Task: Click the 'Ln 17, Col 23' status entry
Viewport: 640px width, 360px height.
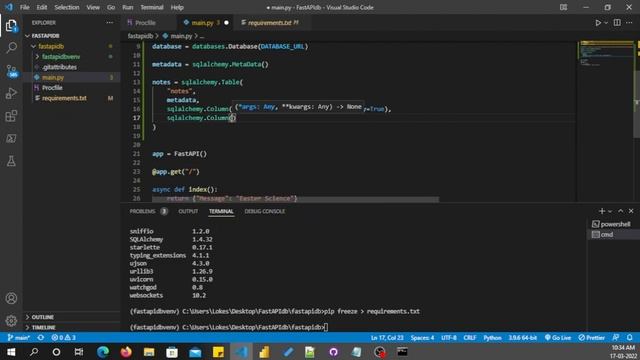Action: (387, 338)
